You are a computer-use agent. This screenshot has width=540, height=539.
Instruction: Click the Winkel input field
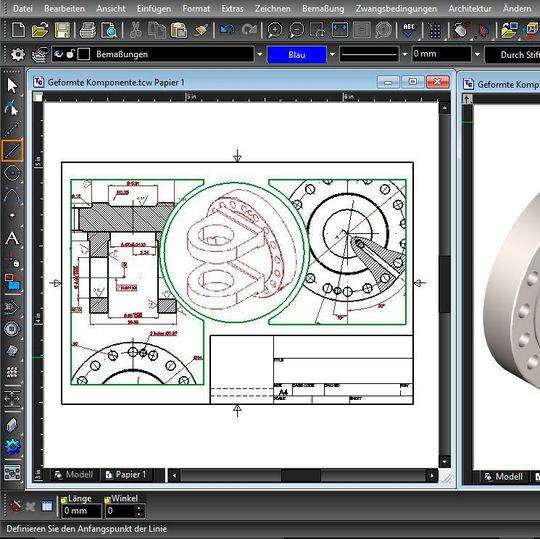click(121, 510)
